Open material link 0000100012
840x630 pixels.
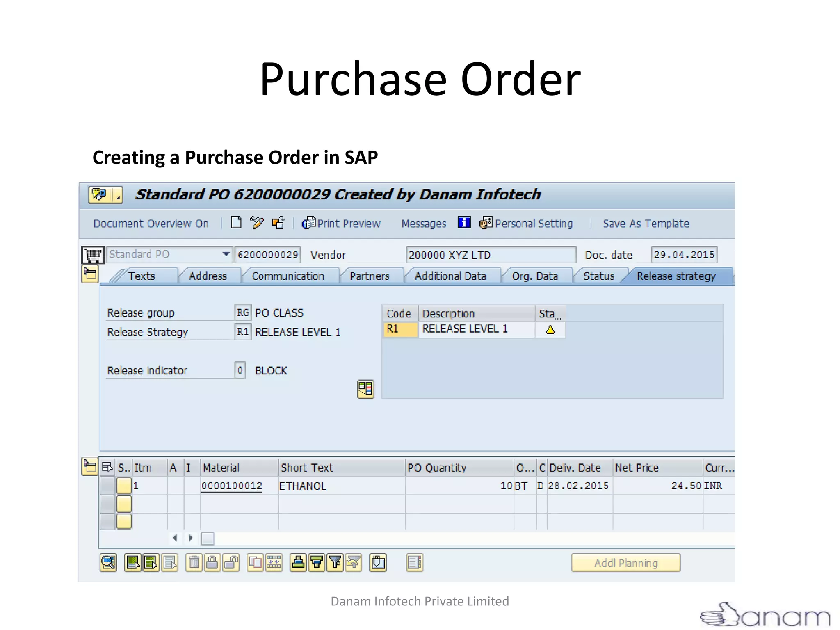point(232,486)
